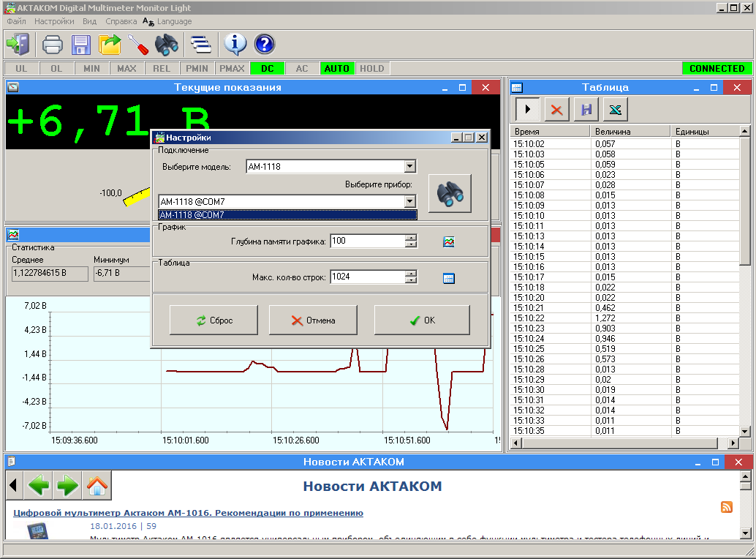Open the Вид menu
This screenshot has width=756, height=559.
pos(90,21)
